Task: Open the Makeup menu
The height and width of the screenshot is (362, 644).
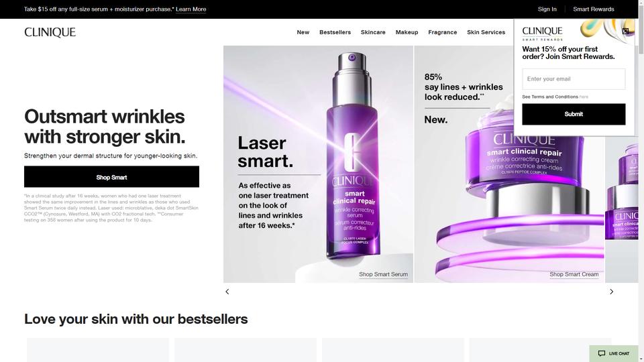Action: click(407, 32)
